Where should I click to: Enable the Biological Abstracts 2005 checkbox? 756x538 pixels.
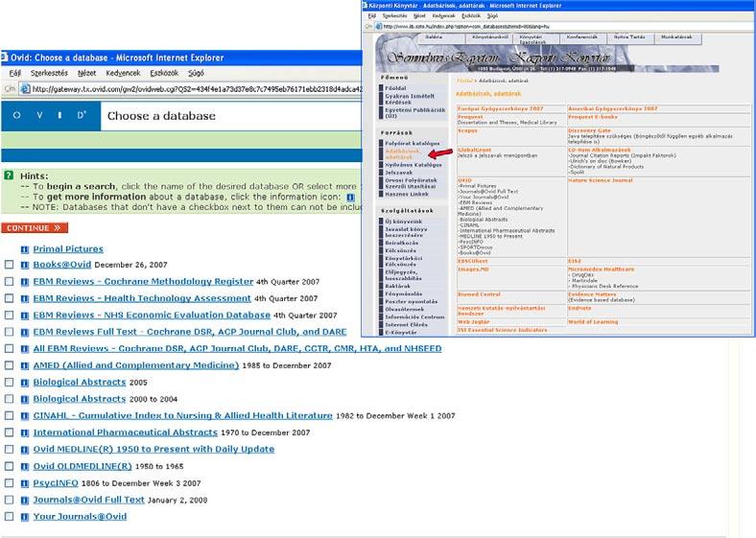tap(9, 383)
